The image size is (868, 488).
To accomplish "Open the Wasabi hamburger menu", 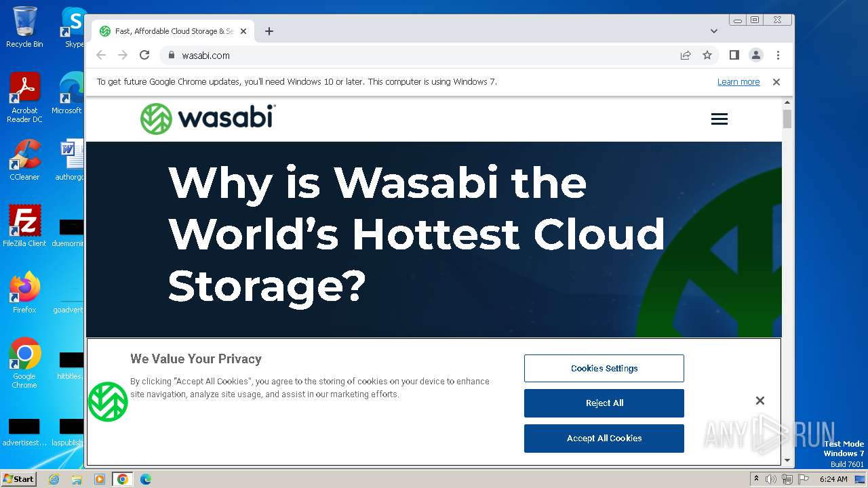I will tap(719, 119).
